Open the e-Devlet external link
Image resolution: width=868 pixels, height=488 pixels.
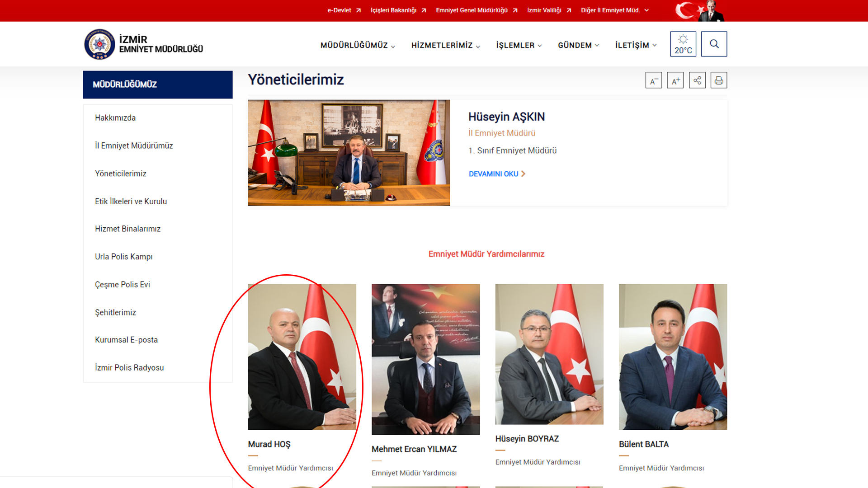[x=344, y=10]
